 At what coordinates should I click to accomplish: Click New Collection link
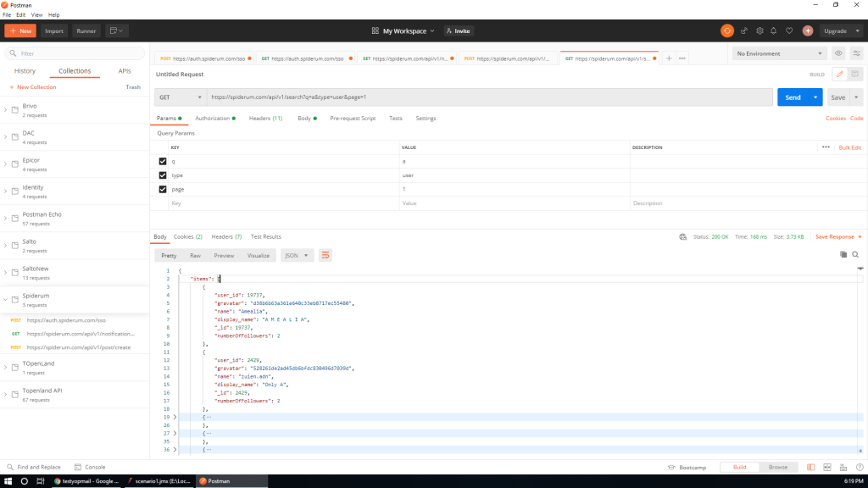coord(33,87)
